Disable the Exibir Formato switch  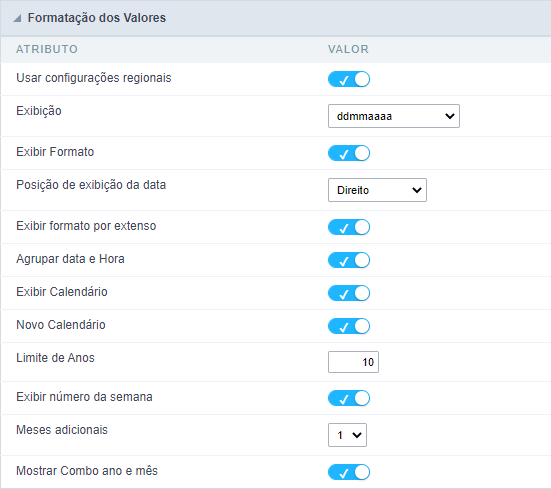coord(349,153)
